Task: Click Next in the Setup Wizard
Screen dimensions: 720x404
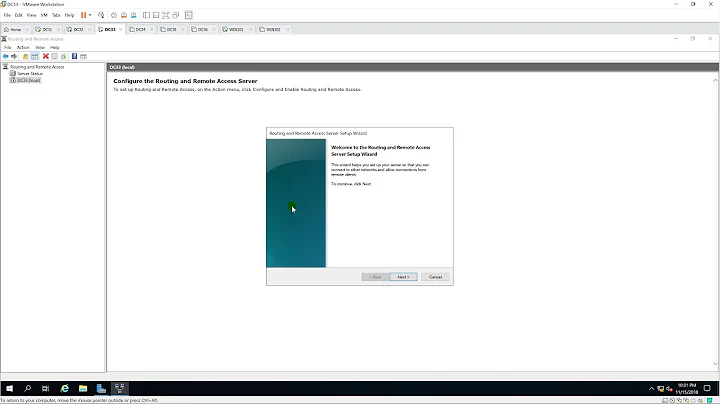Action: (x=403, y=277)
